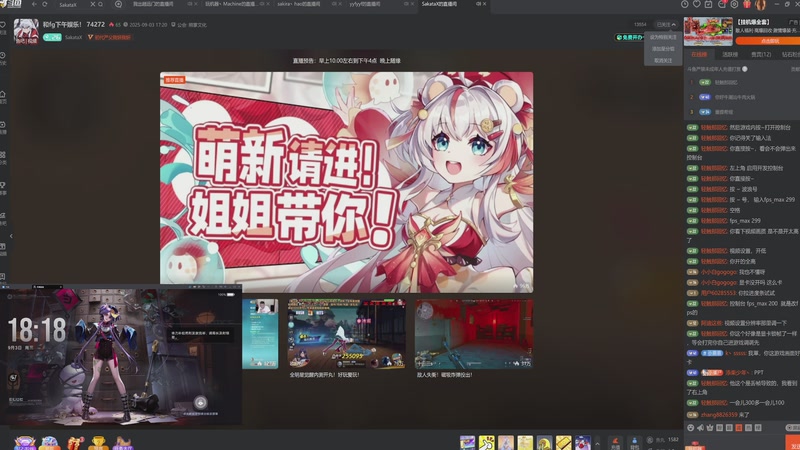
Task: Click the orange send button in chat
Action: pos(793,443)
